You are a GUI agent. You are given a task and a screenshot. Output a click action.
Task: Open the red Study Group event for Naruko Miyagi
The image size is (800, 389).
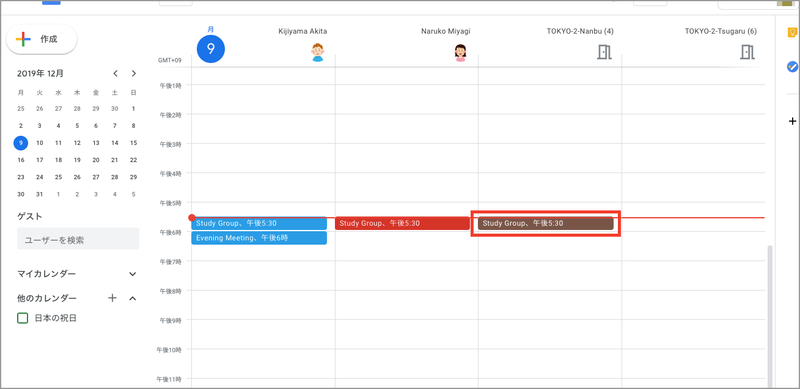click(402, 223)
